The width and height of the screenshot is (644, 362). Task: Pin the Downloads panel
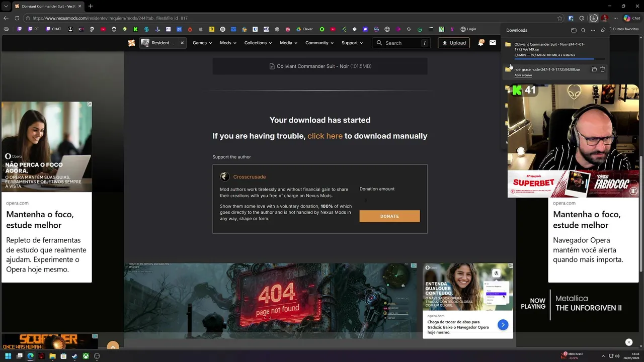click(x=603, y=30)
